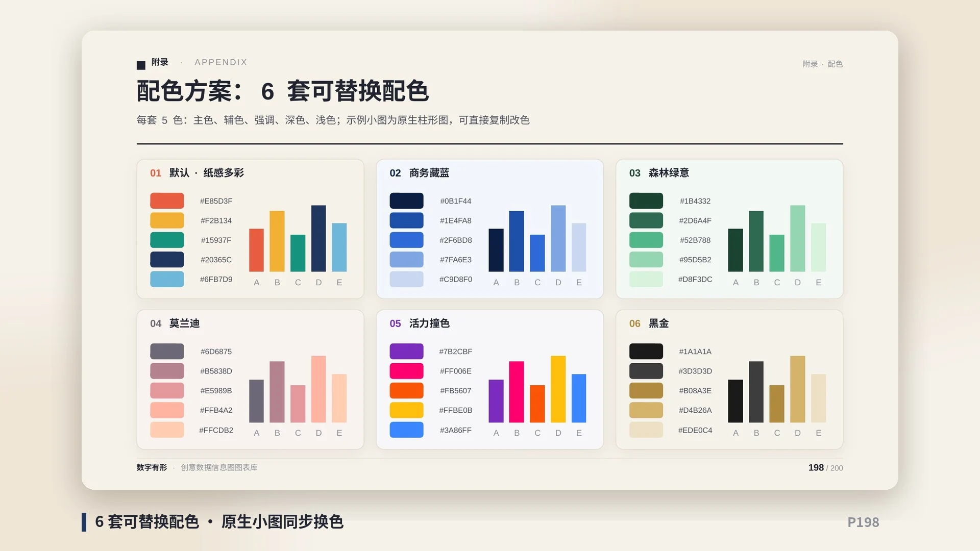Select the #1B4332 dark green swatch

pyautogui.click(x=646, y=201)
